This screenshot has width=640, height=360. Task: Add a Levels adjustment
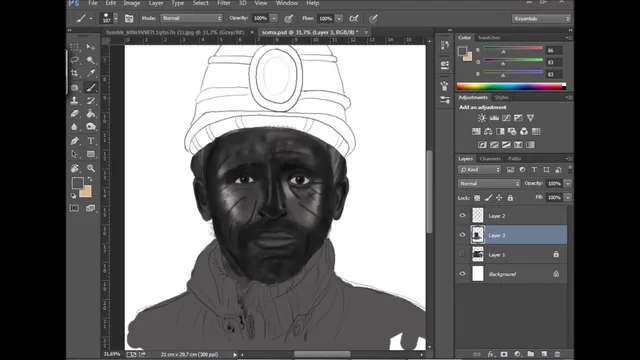point(494,118)
